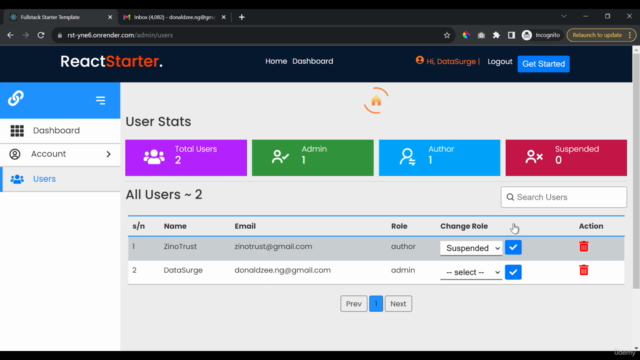Screen dimensions: 640x360
Task: Open ZinoTrust's Suspended role dropdown
Action: [471, 248]
